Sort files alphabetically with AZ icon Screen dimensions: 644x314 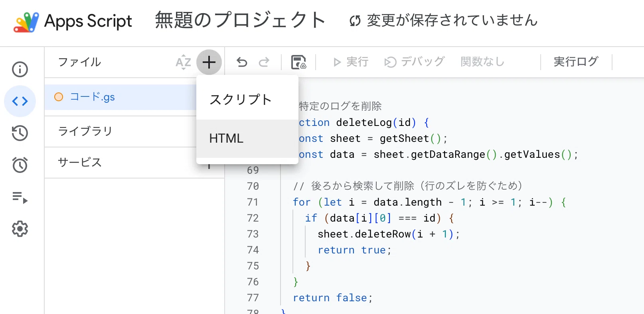click(183, 62)
